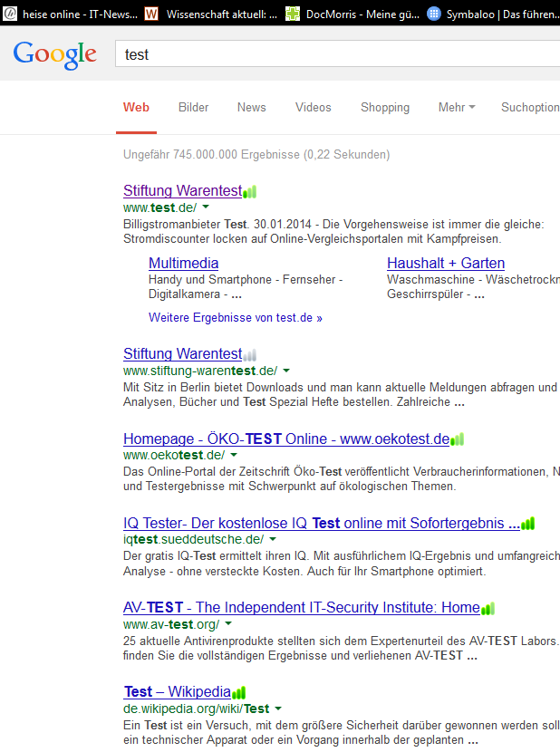Open AV-TEST Independent IT-Security Institute result
This screenshot has height=752, width=560.
point(302,608)
